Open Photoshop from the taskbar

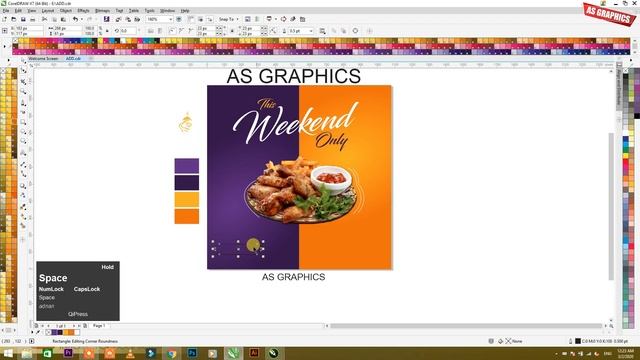(192, 353)
